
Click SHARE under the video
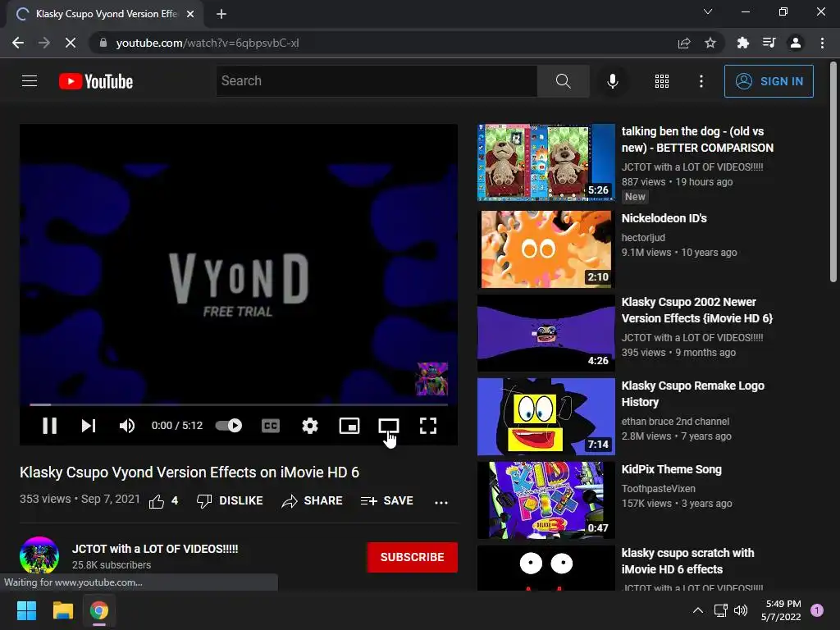[x=312, y=501]
